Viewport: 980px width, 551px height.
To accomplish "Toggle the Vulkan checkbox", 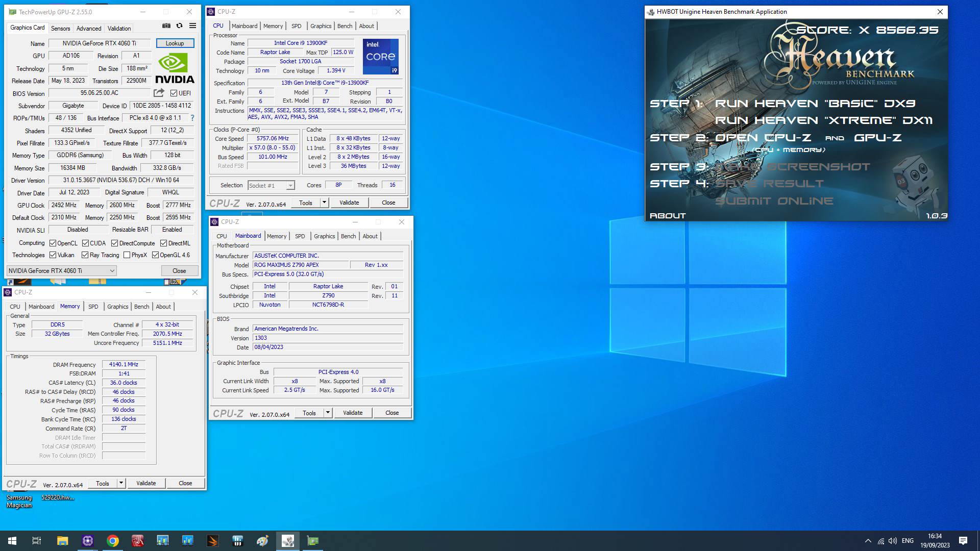I will click(x=53, y=255).
